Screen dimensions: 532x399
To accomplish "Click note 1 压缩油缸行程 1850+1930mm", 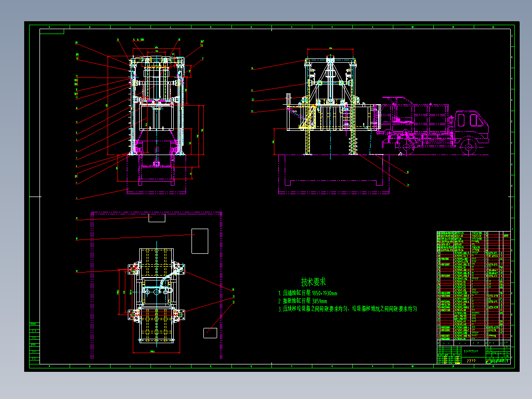I will click(308, 293).
